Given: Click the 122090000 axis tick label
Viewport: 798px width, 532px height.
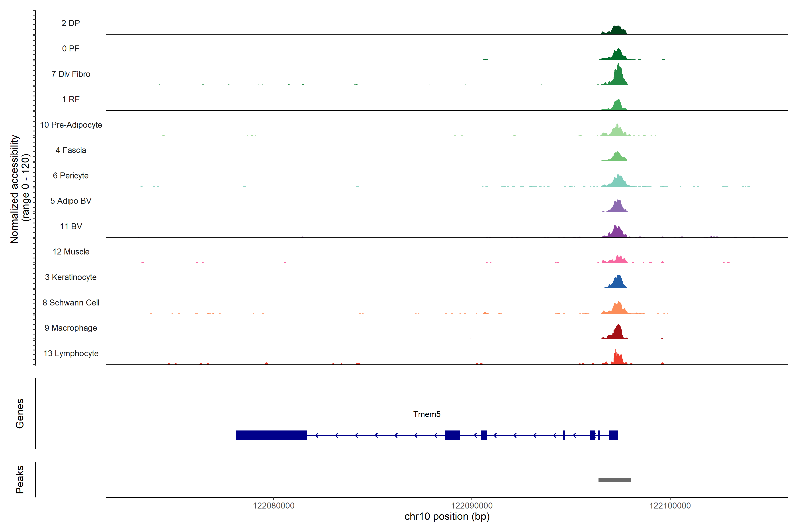Looking at the screenshot, I should (x=472, y=506).
